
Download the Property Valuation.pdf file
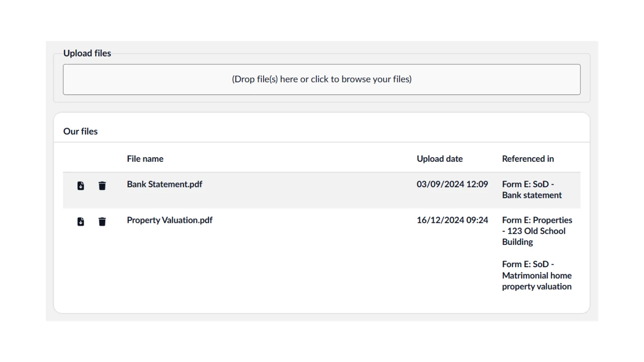tap(81, 222)
